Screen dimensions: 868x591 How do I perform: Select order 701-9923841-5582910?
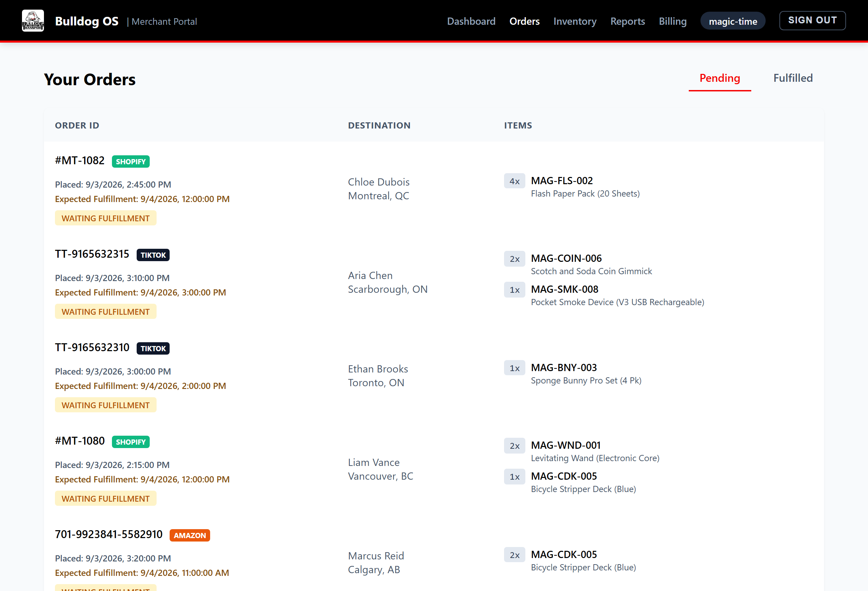pos(109,535)
